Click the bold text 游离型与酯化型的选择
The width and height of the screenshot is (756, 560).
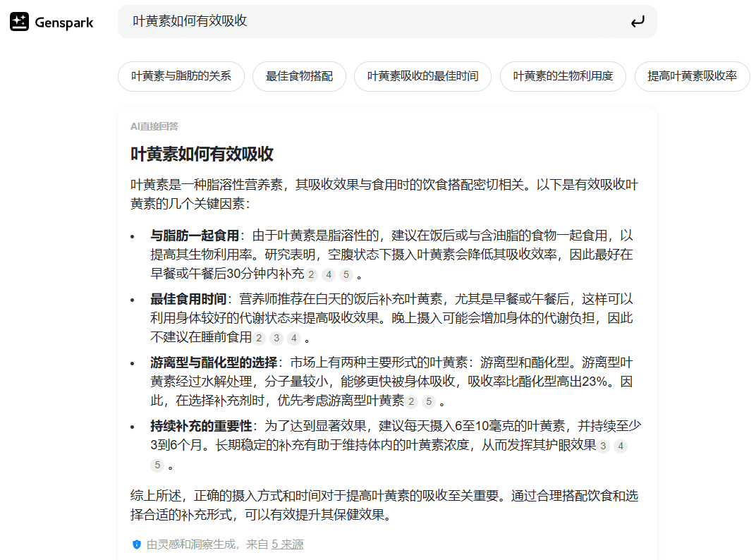(214, 363)
